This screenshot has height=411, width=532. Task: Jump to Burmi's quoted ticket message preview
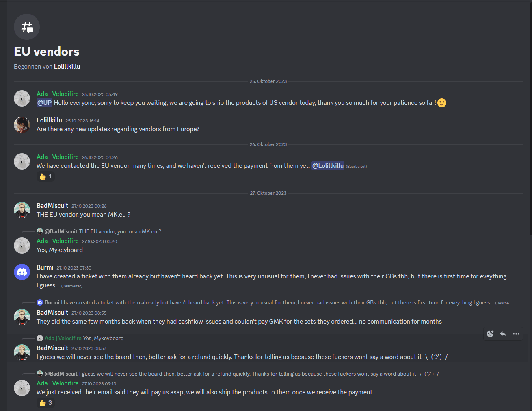click(x=277, y=303)
